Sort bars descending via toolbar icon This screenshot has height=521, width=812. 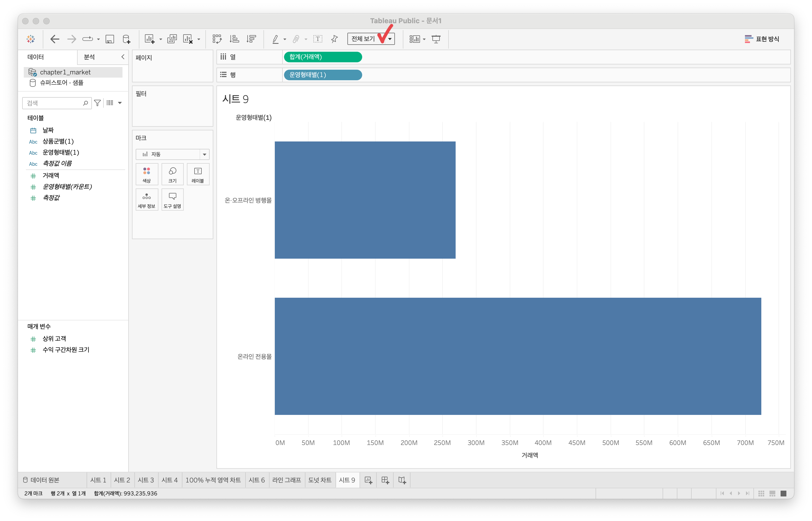(x=251, y=39)
